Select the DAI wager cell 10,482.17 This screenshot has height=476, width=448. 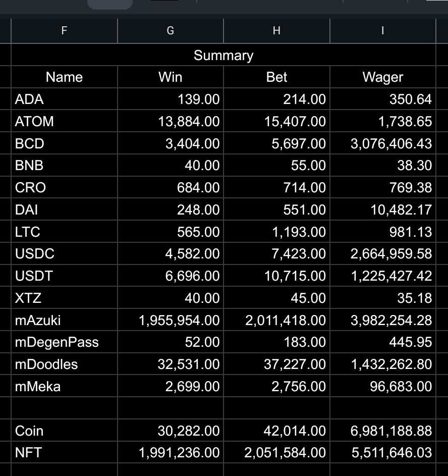tap(383, 209)
